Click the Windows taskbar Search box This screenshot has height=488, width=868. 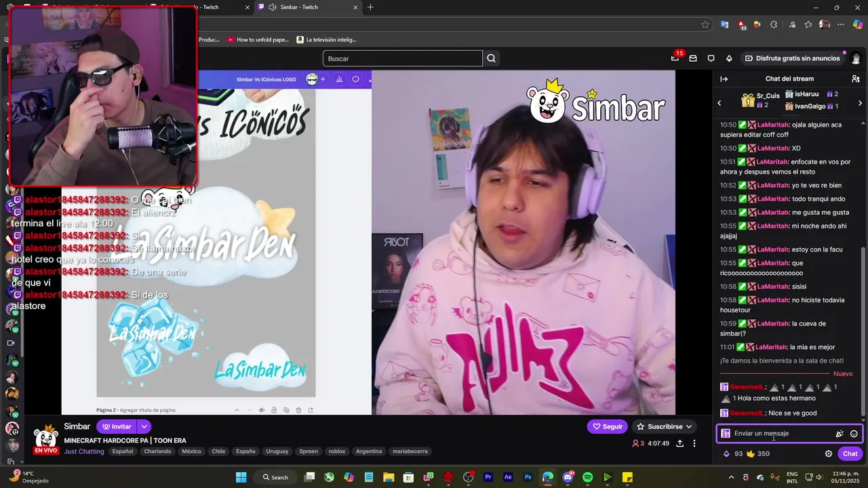pyautogui.click(x=275, y=477)
